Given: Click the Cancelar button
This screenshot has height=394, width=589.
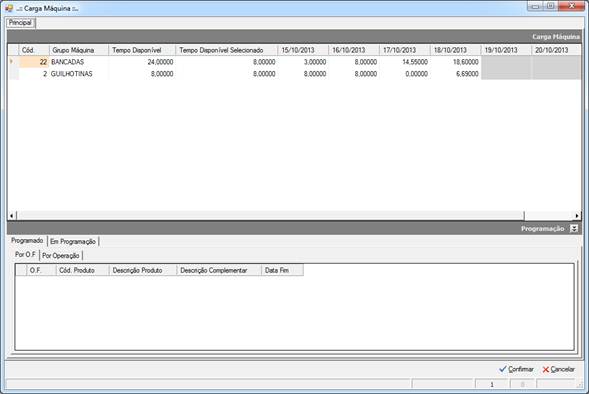Looking at the screenshot, I should [559, 369].
